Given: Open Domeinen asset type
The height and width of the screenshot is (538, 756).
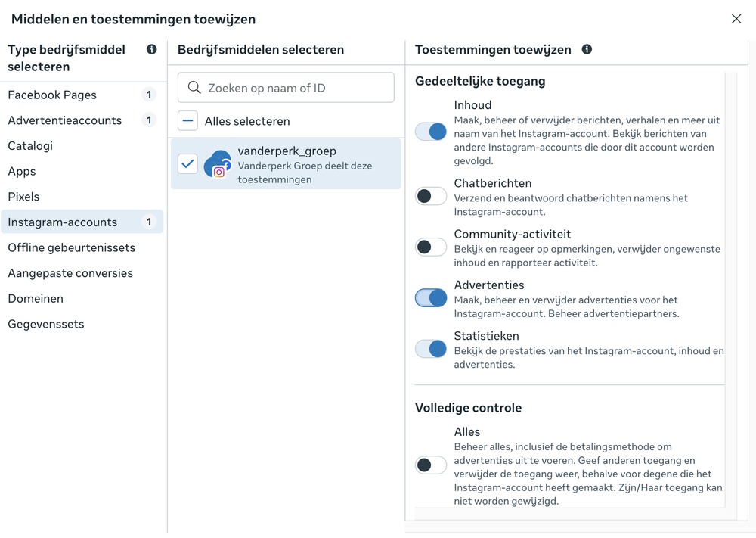Looking at the screenshot, I should 36,299.
